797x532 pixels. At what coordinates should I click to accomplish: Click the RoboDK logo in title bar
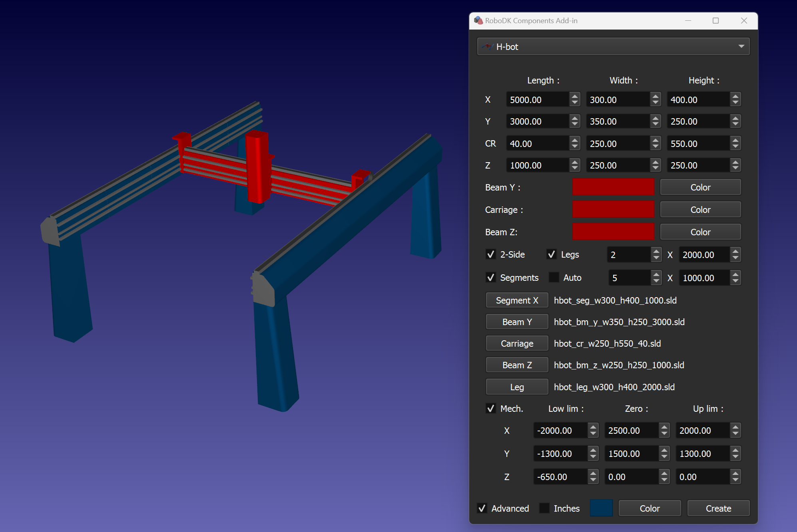(478, 20)
